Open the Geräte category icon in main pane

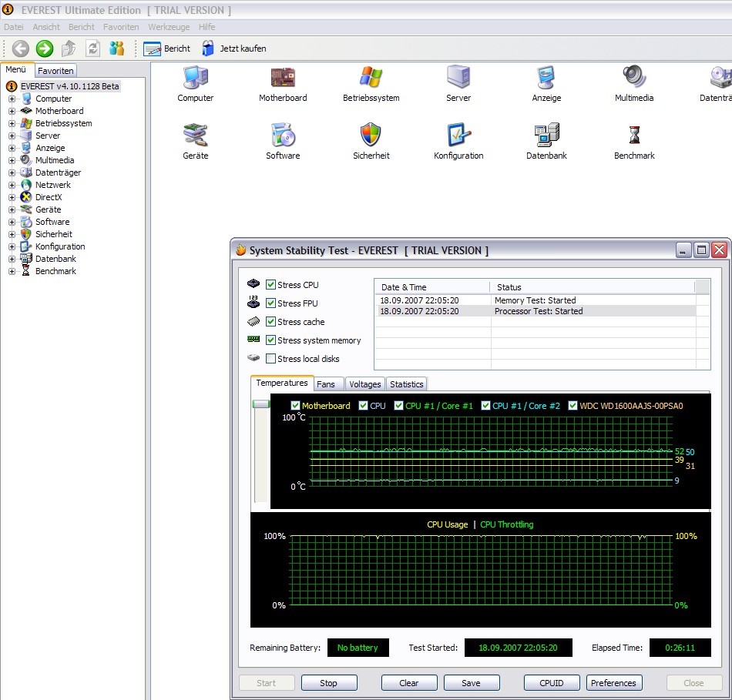point(195,135)
